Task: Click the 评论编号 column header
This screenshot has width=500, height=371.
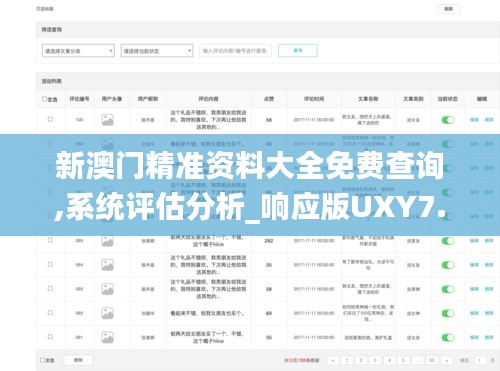Action: click(79, 99)
